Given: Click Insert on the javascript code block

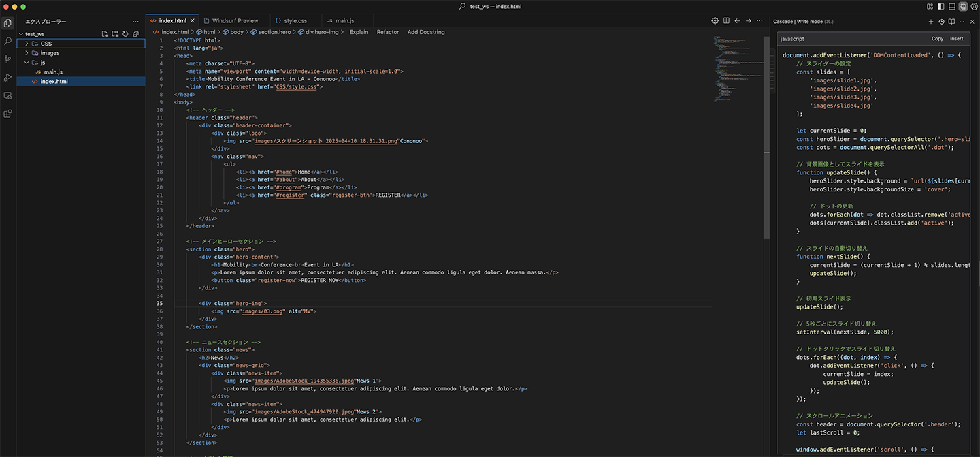Looking at the screenshot, I should tap(956, 39).
